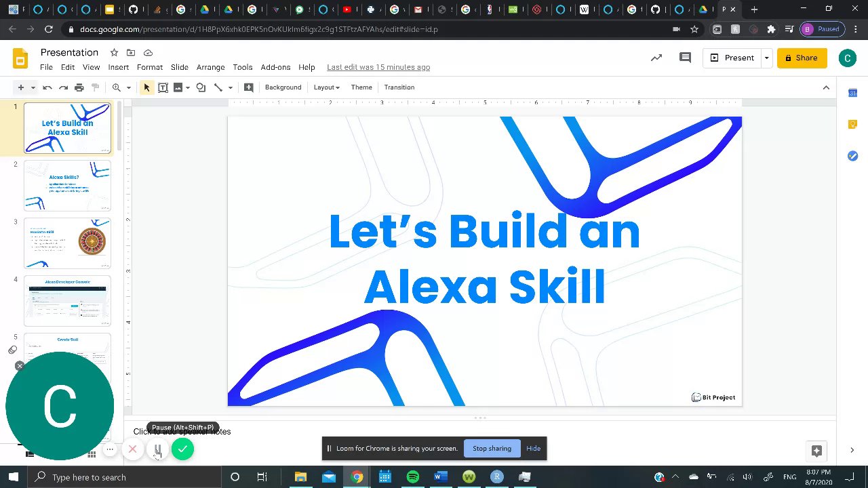
Task: Print the presentation
Action: [x=79, y=87]
